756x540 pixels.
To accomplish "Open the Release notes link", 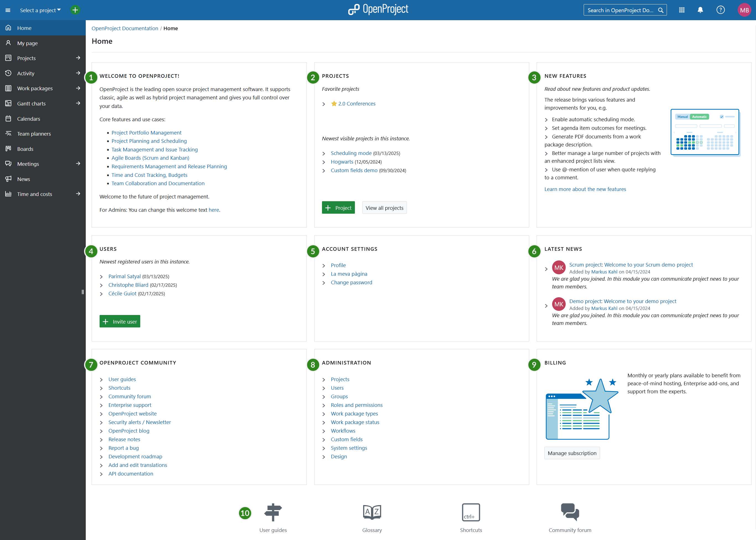I will (124, 439).
